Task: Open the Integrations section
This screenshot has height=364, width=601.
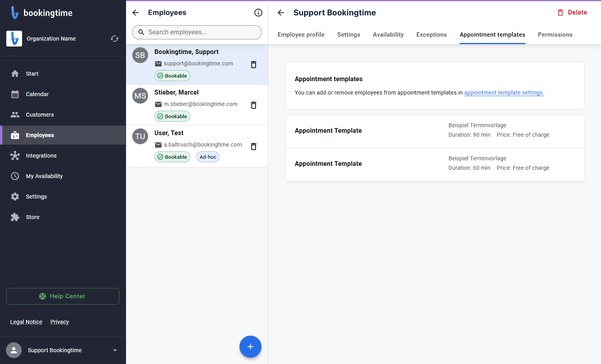Action: [63, 156]
